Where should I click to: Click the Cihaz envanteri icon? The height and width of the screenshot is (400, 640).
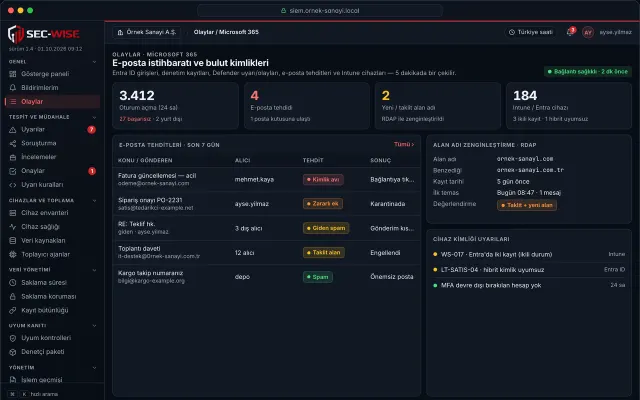tap(13, 213)
